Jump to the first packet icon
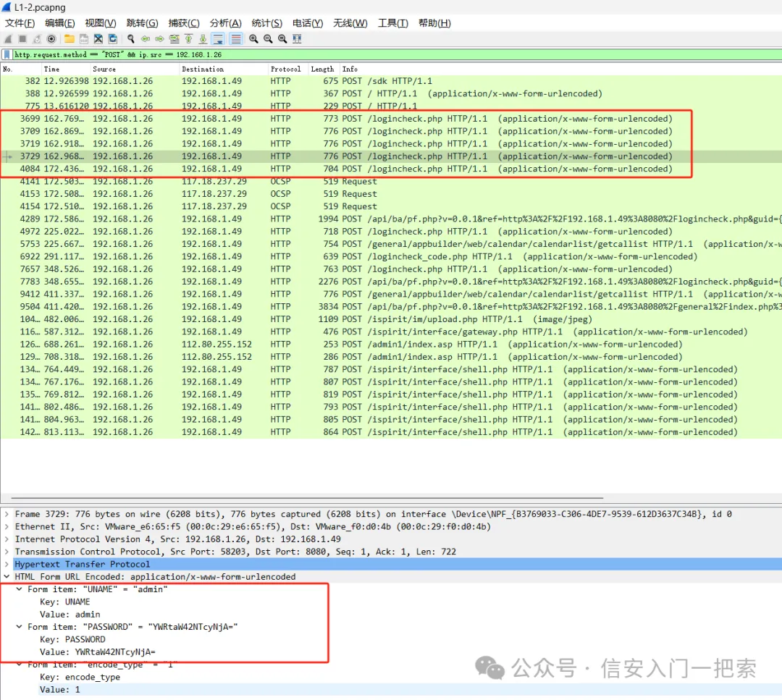The image size is (782, 700). (x=188, y=39)
